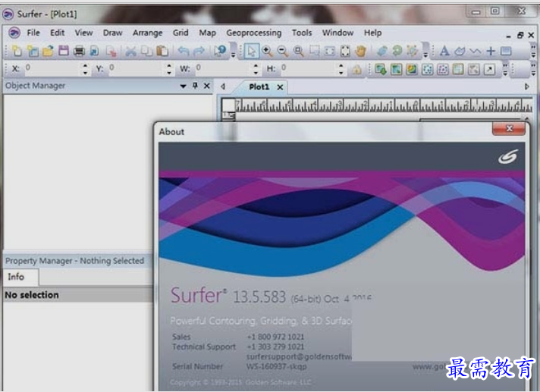This screenshot has width=540, height=392.
Task: Select the Zoom Out magnifier
Action: click(283, 51)
